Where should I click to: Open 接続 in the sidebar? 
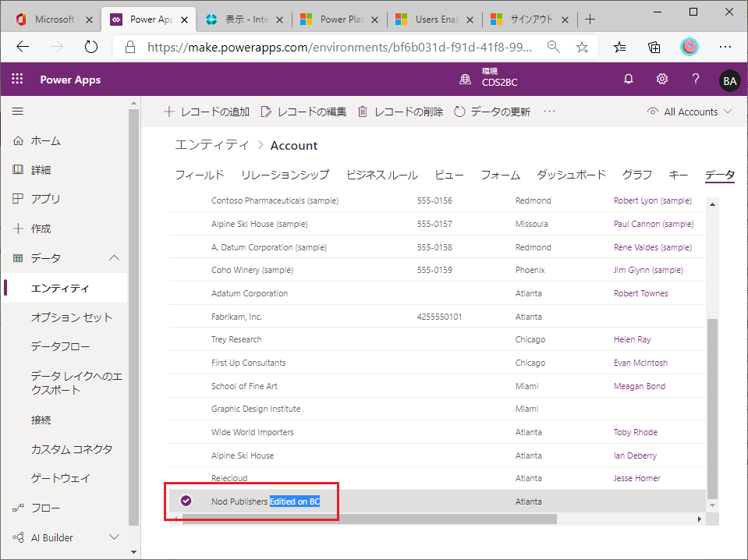41,420
